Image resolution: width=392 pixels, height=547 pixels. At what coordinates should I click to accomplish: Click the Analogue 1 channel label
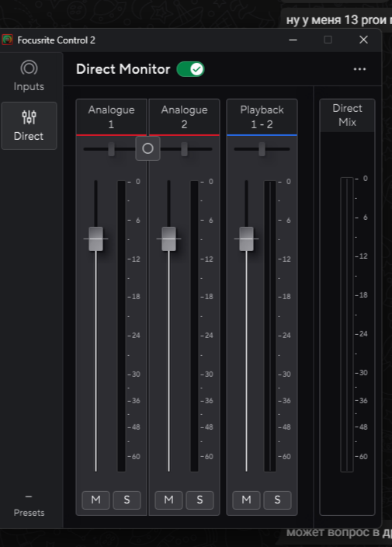(111, 117)
